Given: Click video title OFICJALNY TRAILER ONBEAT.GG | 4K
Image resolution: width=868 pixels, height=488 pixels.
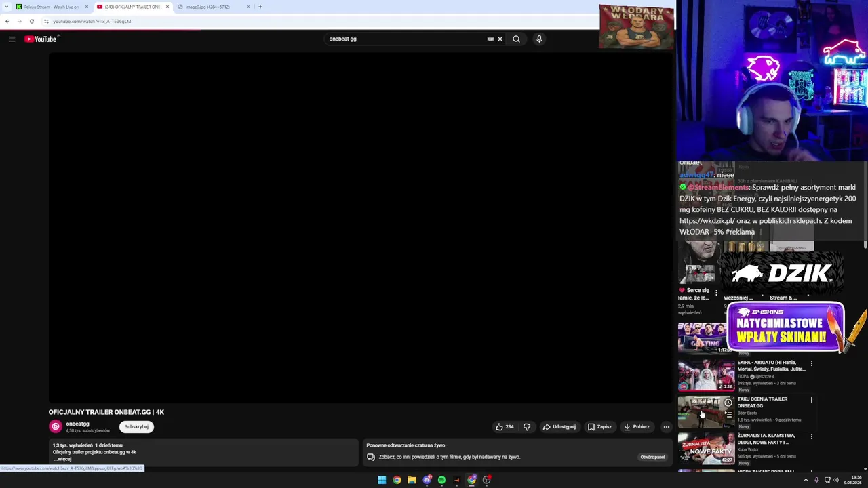Looking at the screenshot, I should [106, 412].
